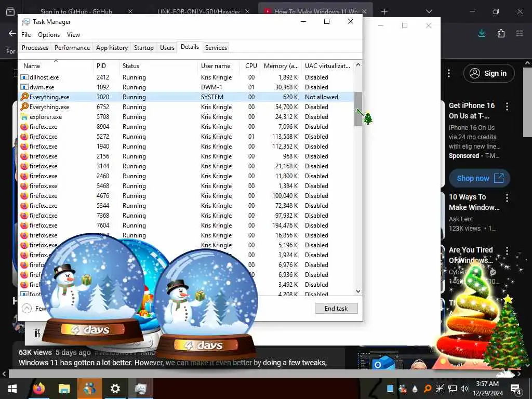Open options for Are You Tired video
The width and height of the screenshot is (532, 399).
point(507,251)
